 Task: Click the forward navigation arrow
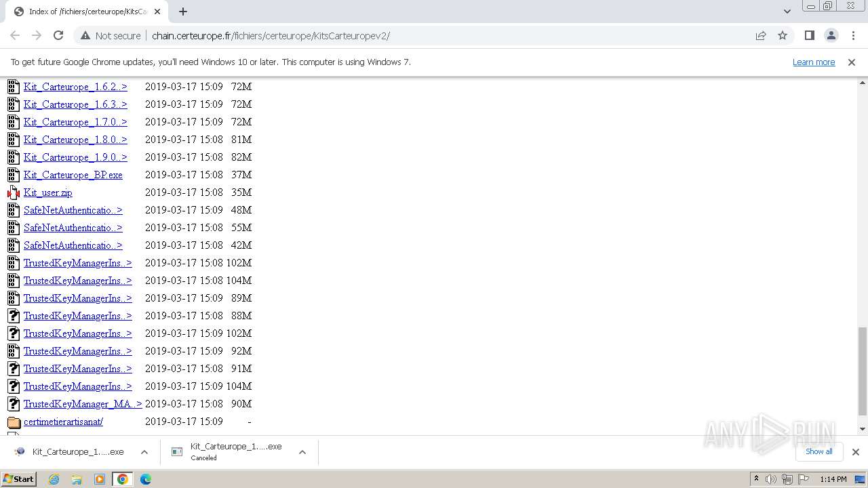37,35
